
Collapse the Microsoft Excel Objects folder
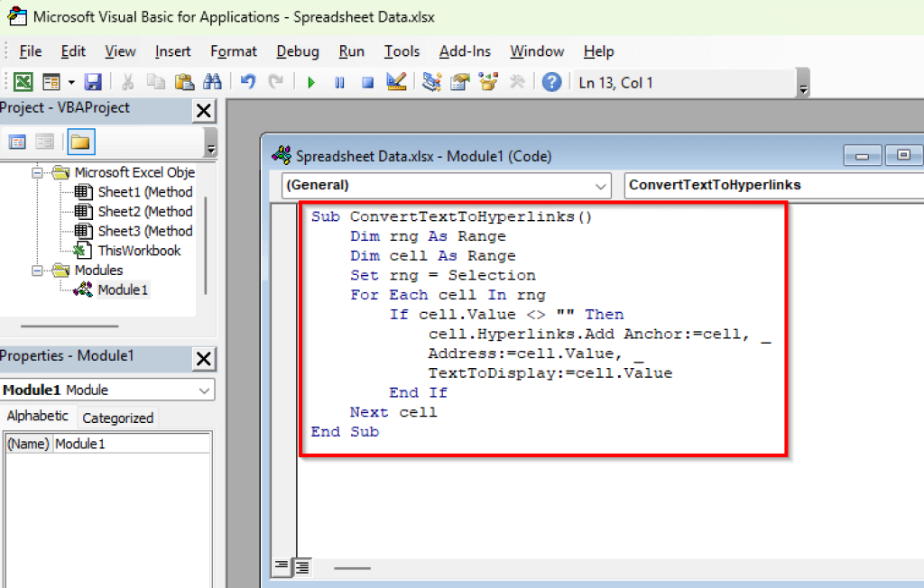click(x=38, y=172)
